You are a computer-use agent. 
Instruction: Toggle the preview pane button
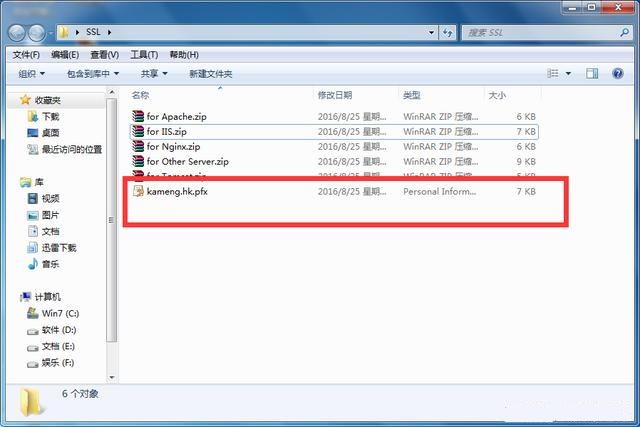click(592, 74)
